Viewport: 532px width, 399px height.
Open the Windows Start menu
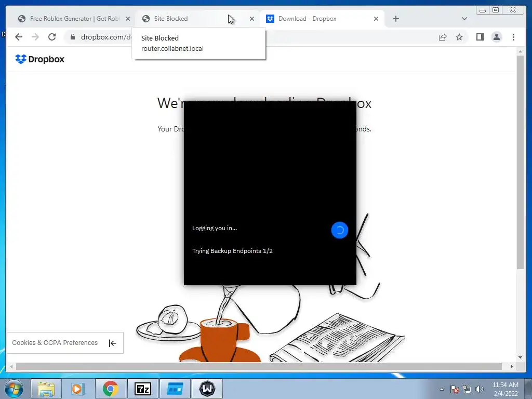(x=14, y=389)
